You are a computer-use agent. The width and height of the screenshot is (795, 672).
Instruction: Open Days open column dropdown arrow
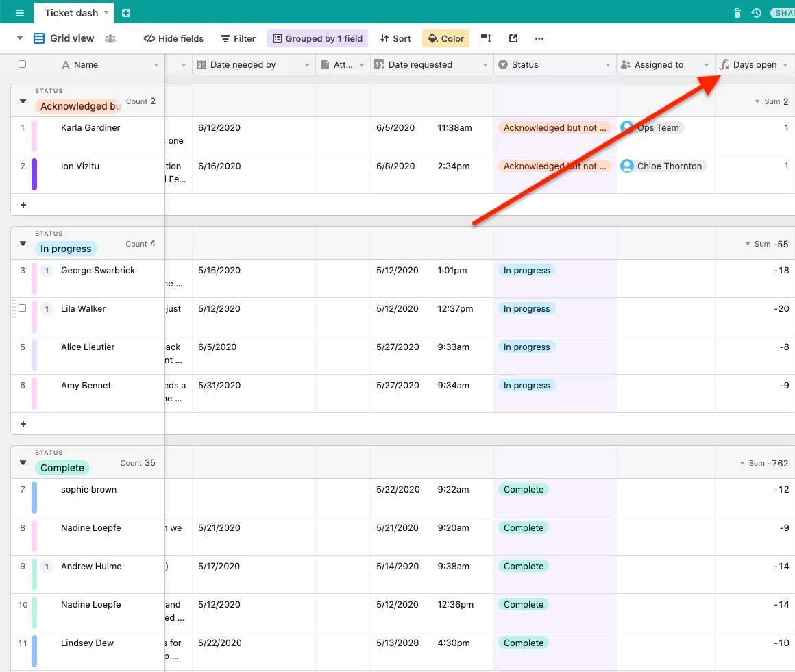click(x=785, y=65)
